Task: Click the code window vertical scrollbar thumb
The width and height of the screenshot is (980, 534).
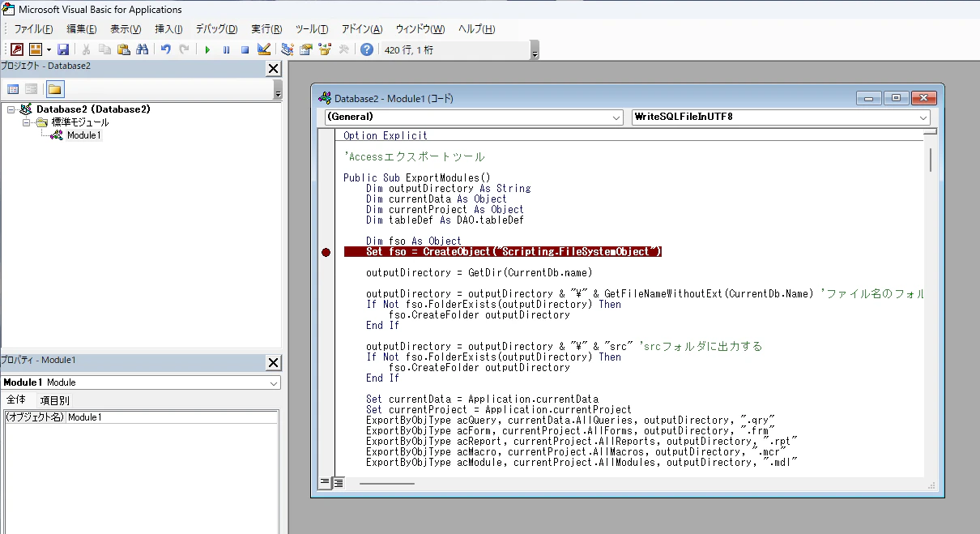Action: click(x=931, y=160)
